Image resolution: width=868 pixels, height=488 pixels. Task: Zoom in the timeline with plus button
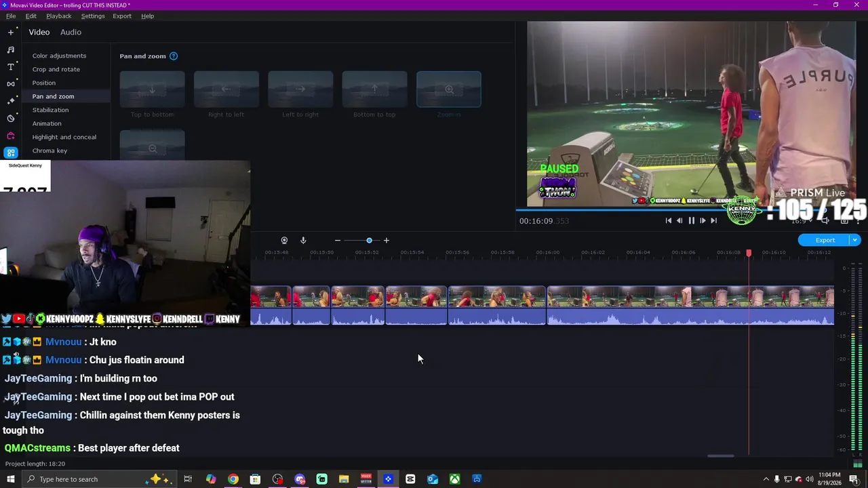[x=387, y=241]
